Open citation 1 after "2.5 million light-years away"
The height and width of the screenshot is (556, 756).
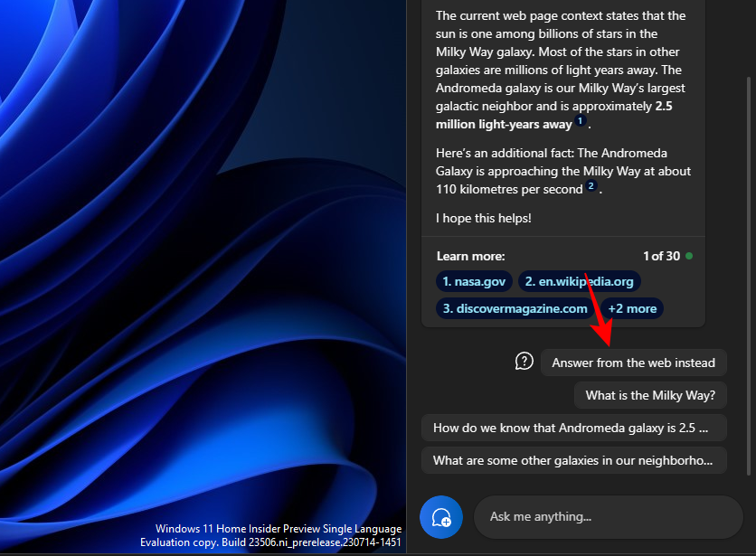click(580, 122)
